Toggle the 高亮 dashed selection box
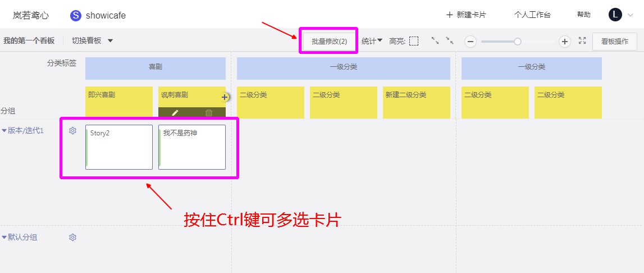 click(414, 41)
